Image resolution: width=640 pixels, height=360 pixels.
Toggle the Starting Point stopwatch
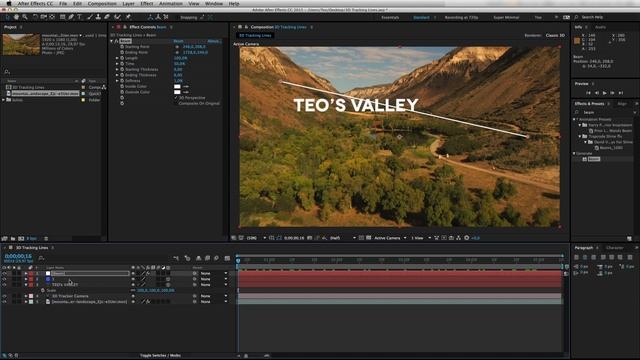(122, 47)
